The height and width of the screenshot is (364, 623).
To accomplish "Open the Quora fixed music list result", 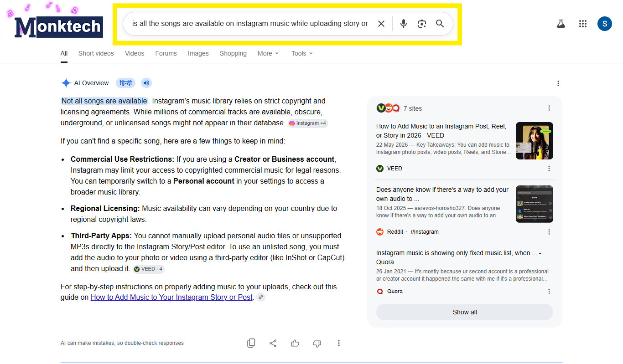I will (x=459, y=257).
